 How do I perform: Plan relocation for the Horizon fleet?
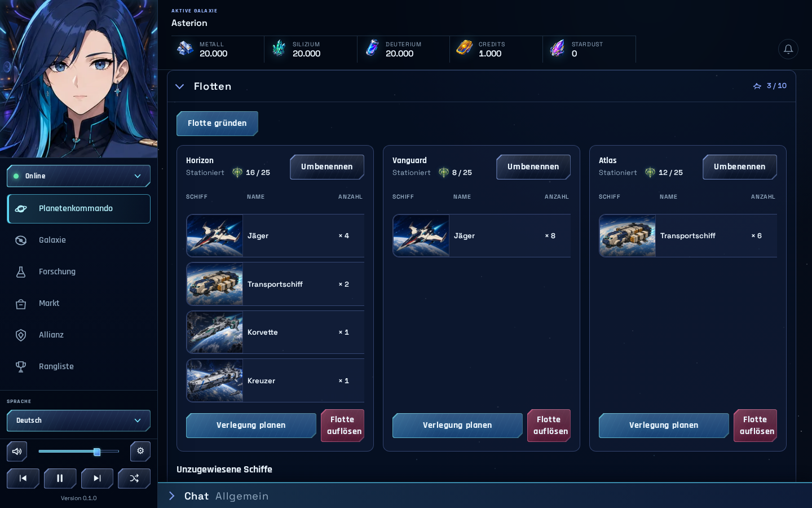click(251, 426)
